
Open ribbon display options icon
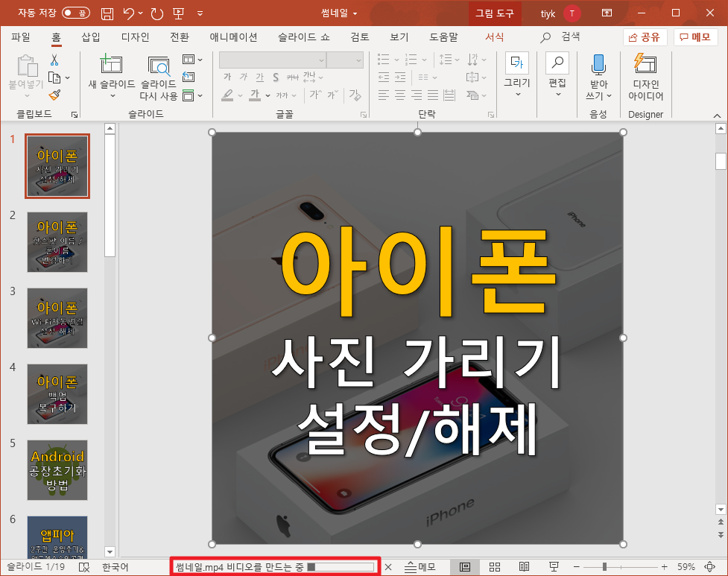tap(607, 13)
